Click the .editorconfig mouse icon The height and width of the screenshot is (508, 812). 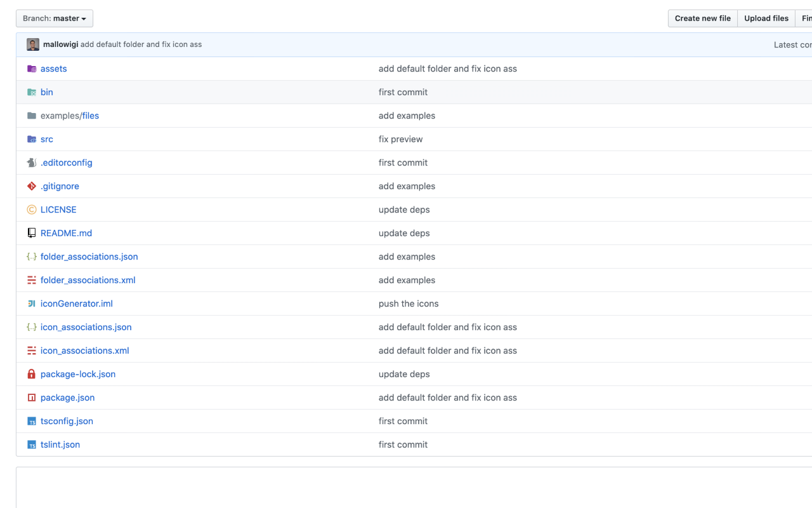pos(32,163)
